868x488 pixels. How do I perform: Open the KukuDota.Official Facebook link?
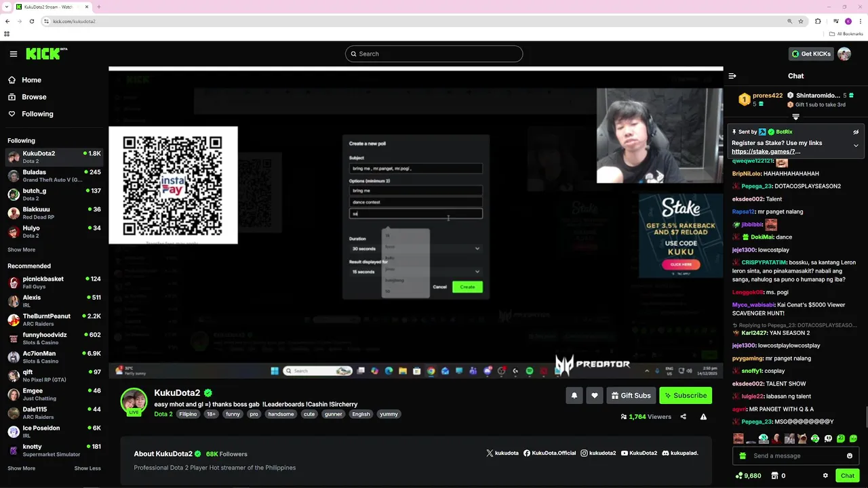coord(549,453)
